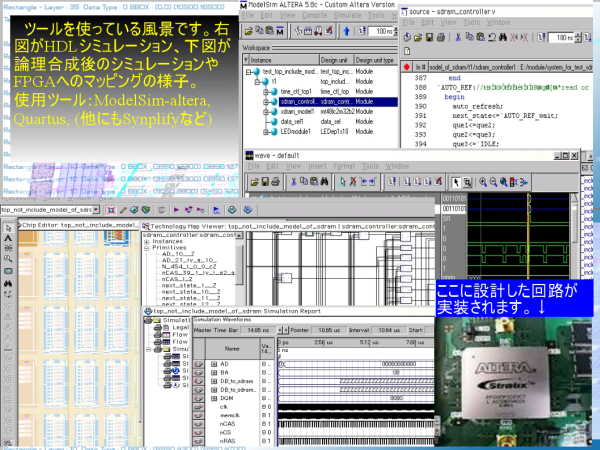Select arrow pointer mode in wave toolbar
The height and width of the screenshot is (450, 600).
[x=456, y=183]
